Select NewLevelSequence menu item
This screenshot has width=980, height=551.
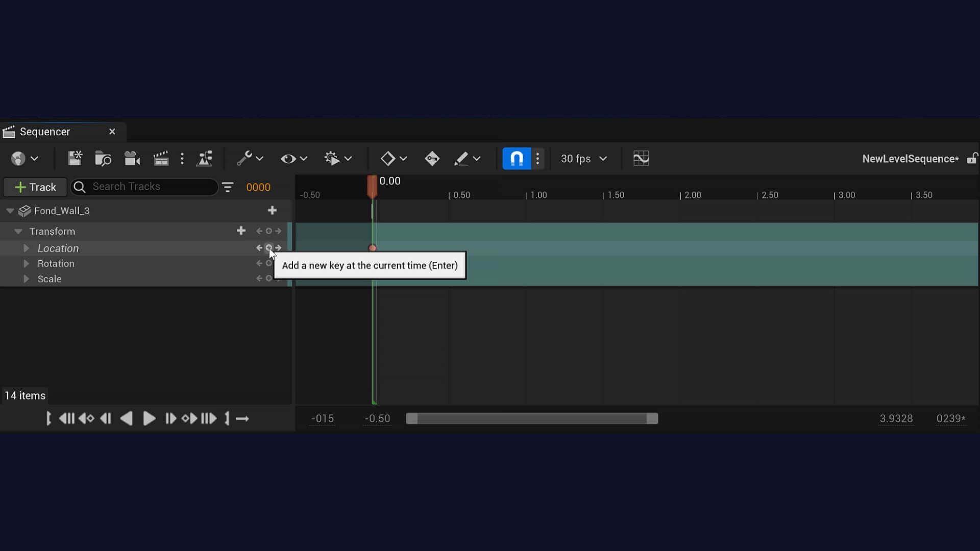[910, 159]
